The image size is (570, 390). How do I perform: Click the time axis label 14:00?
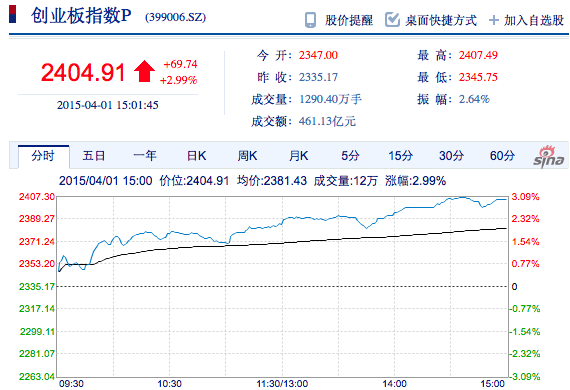point(395,384)
